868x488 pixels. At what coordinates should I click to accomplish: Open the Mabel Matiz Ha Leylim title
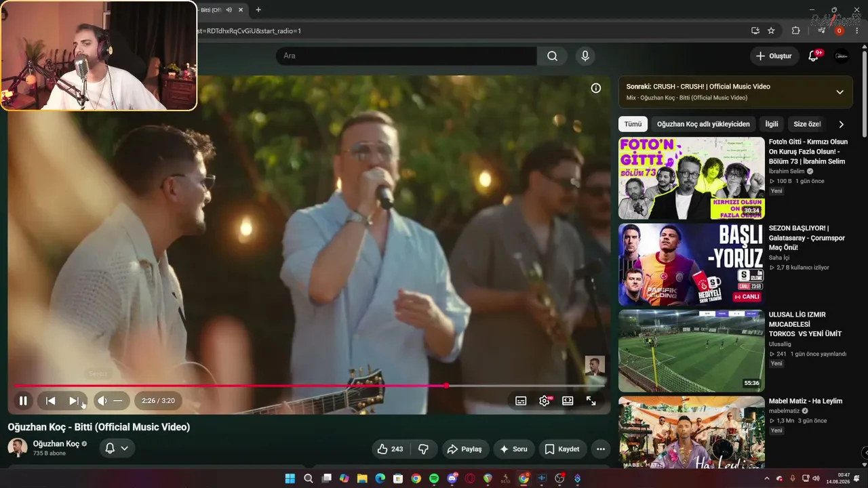pos(806,401)
